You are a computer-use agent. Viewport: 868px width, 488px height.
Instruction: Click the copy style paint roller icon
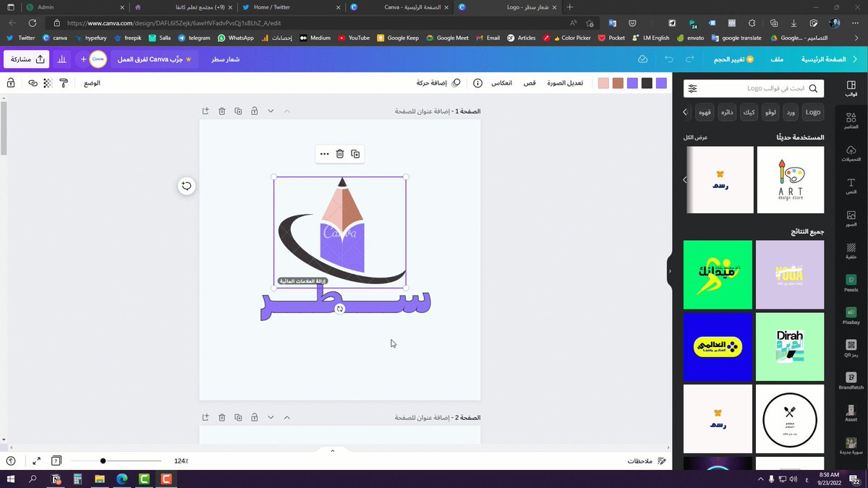64,83
